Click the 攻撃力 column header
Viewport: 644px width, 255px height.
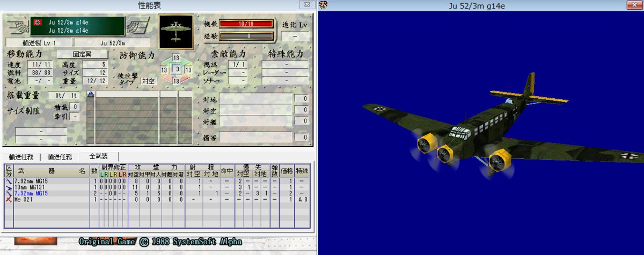[156, 167]
